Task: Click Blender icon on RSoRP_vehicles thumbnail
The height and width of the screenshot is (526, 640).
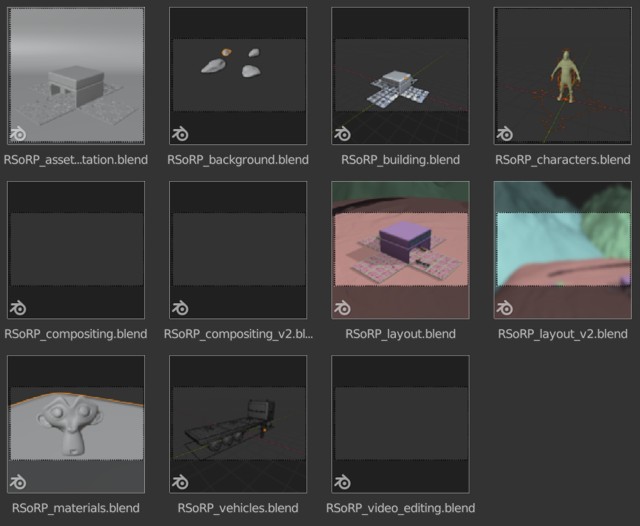Action: 180,482
